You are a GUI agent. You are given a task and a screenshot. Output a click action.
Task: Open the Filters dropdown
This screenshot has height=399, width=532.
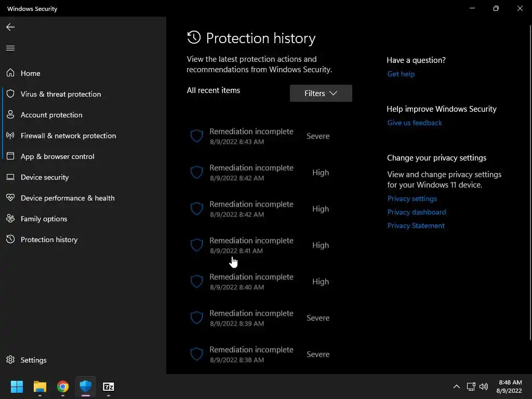[321, 94]
